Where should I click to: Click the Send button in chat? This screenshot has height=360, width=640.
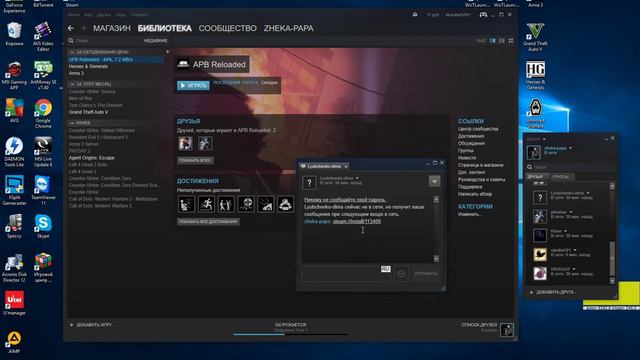point(426,273)
